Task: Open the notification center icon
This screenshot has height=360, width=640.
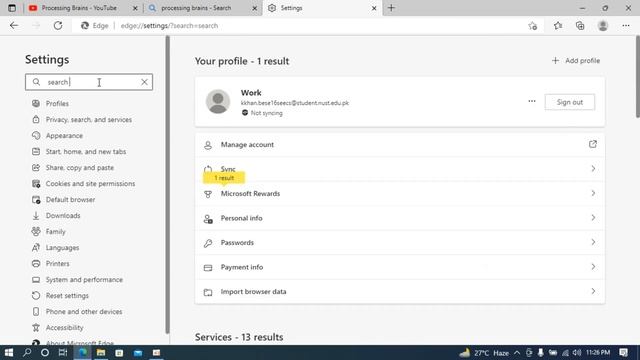Action: (x=624, y=353)
